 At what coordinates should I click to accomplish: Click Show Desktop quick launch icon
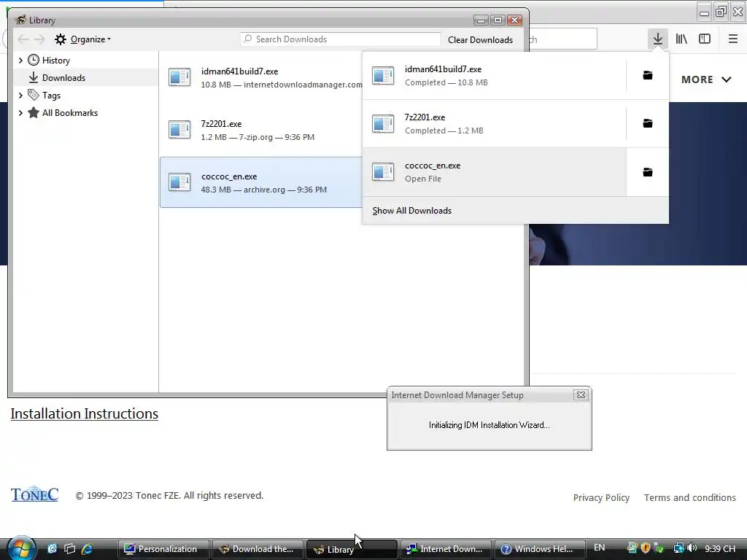tap(52, 548)
